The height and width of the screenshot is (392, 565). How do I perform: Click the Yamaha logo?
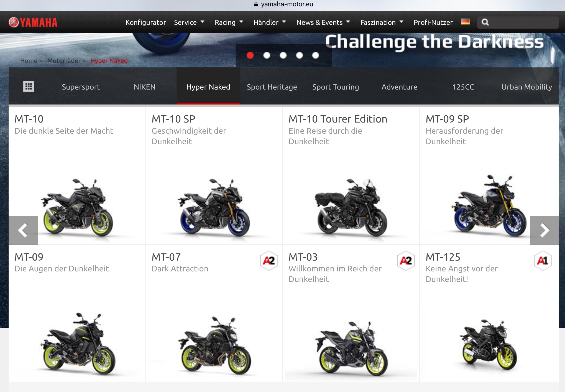(33, 22)
